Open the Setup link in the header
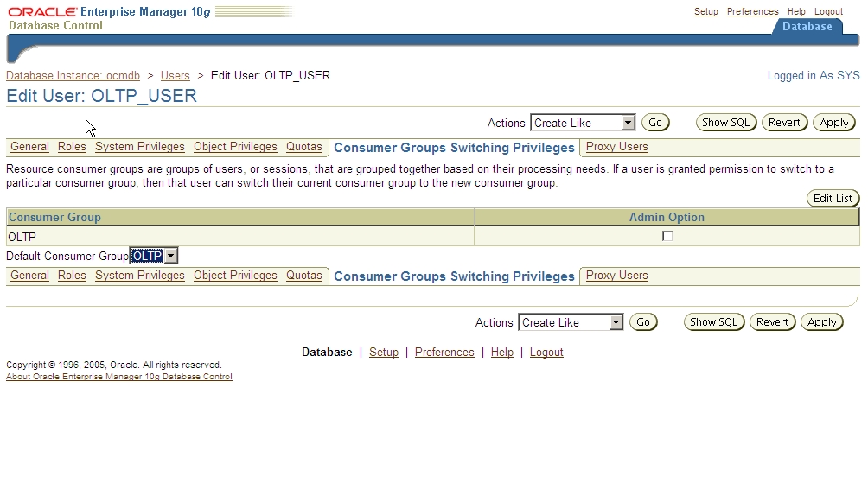 click(705, 11)
